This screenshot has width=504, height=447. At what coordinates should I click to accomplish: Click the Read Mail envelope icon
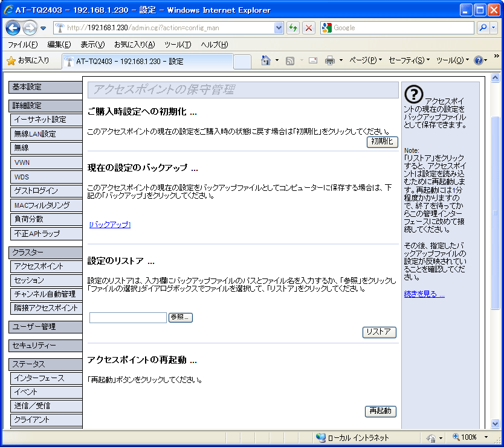point(313,60)
